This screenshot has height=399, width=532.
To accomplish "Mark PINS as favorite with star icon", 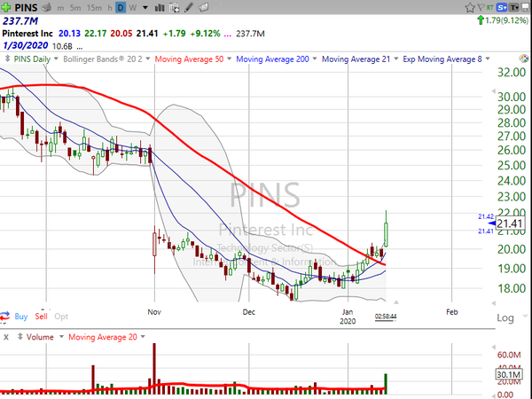I will pos(470,7).
